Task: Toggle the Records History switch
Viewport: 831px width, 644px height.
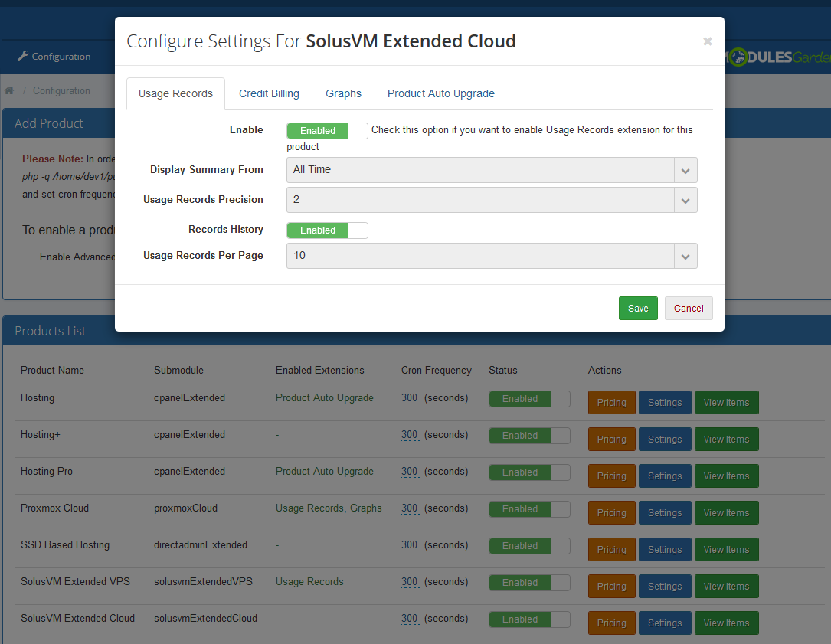Action: tap(327, 230)
